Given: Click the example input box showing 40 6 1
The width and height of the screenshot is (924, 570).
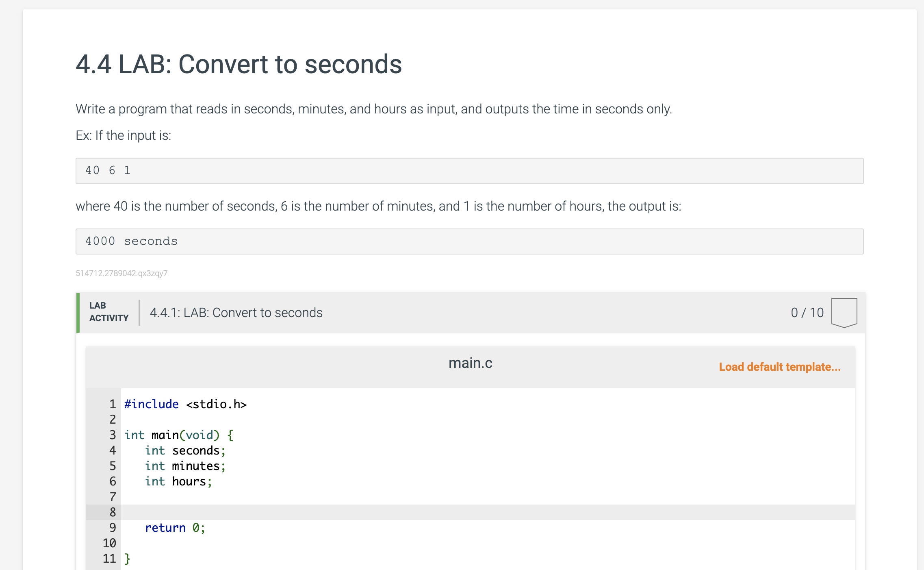Looking at the screenshot, I should click(469, 171).
